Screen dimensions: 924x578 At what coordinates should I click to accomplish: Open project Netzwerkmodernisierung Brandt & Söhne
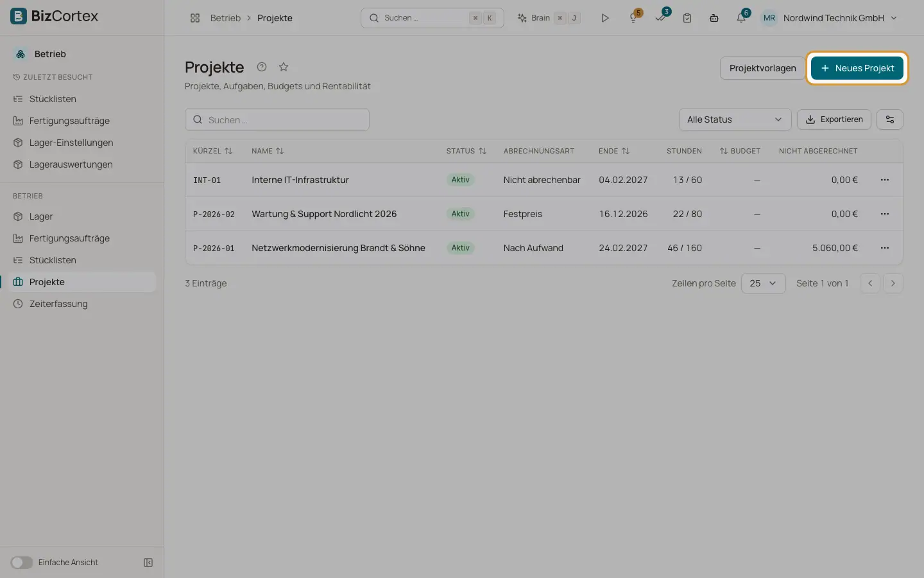click(x=338, y=248)
